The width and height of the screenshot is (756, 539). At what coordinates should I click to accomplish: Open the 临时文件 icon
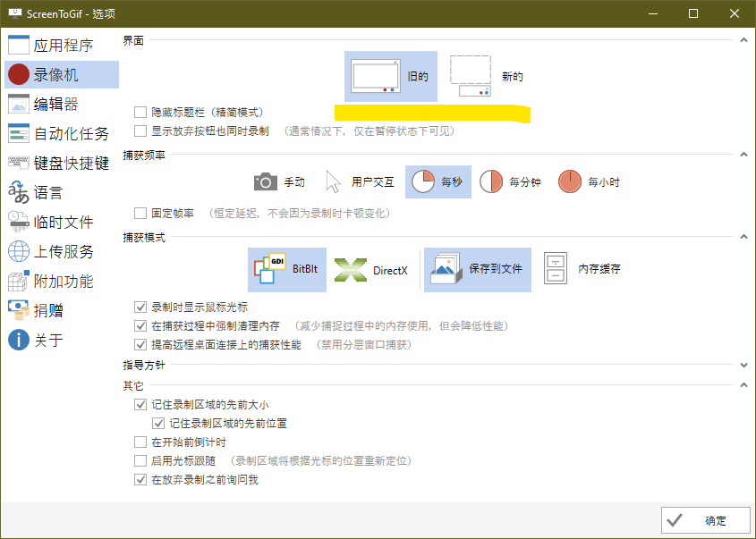[x=18, y=222]
